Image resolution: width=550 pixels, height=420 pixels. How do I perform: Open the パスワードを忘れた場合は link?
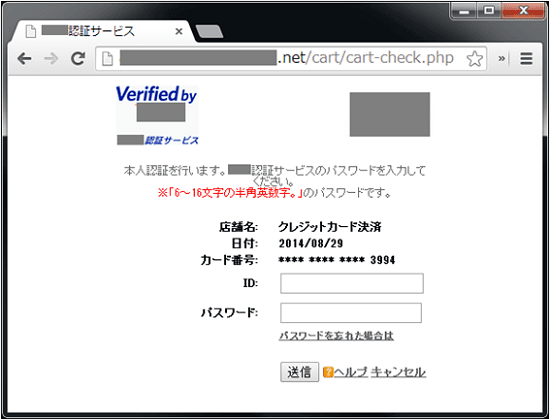click(336, 336)
